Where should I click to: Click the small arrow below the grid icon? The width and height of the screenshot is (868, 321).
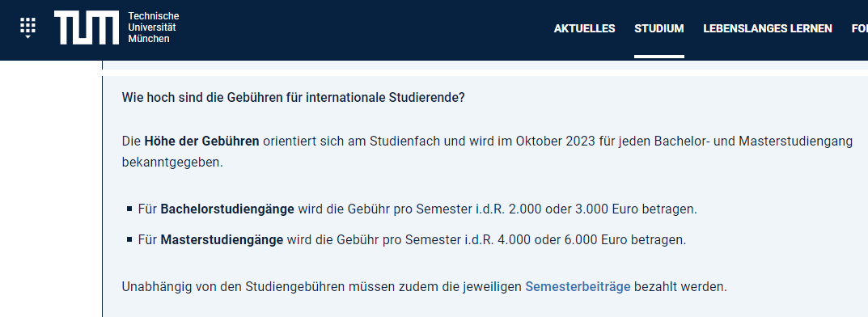tap(28, 36)
